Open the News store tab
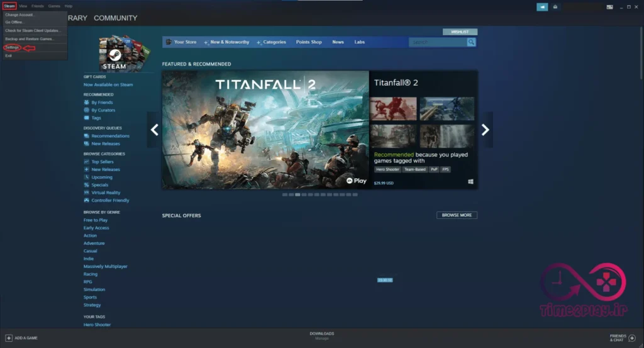The width and height of the screenshot is (644, 348). [x=338, y=42]
